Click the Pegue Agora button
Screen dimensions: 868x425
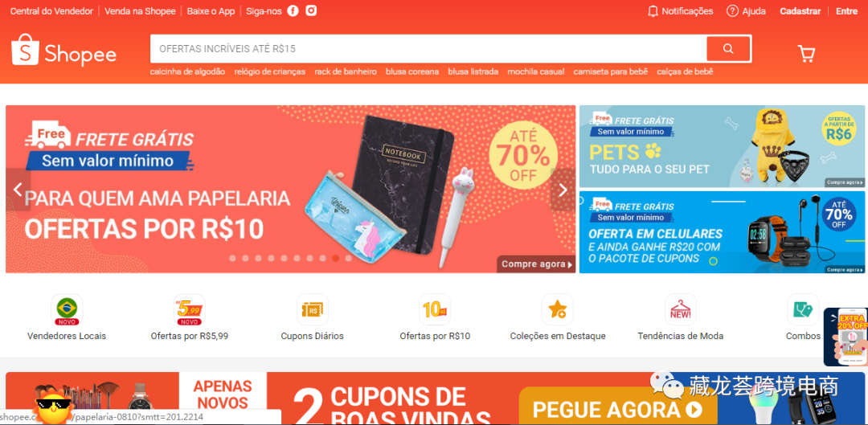[x=617, y=410]
